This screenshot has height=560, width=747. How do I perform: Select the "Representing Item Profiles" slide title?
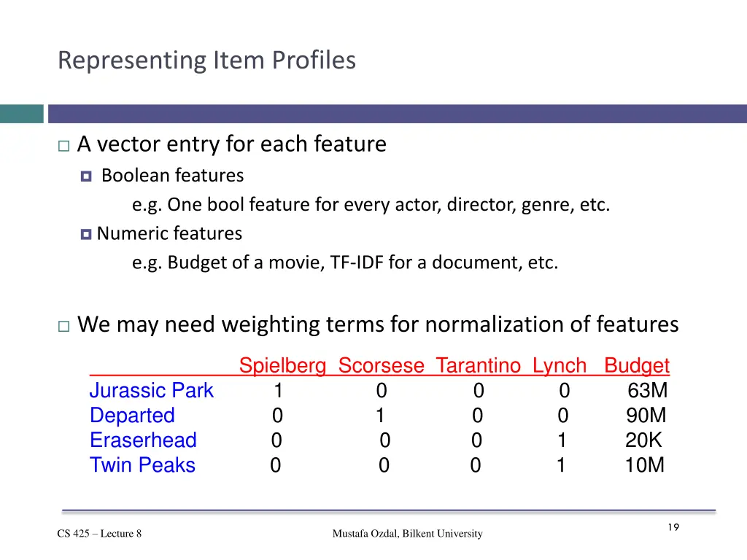[x=206, y=60]
